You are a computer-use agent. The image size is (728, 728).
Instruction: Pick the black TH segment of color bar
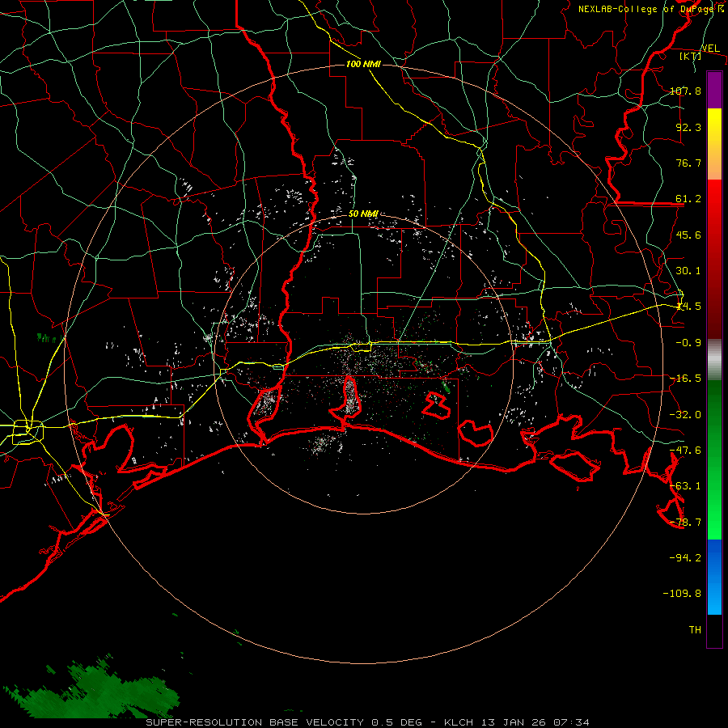(x=714, y=631)
